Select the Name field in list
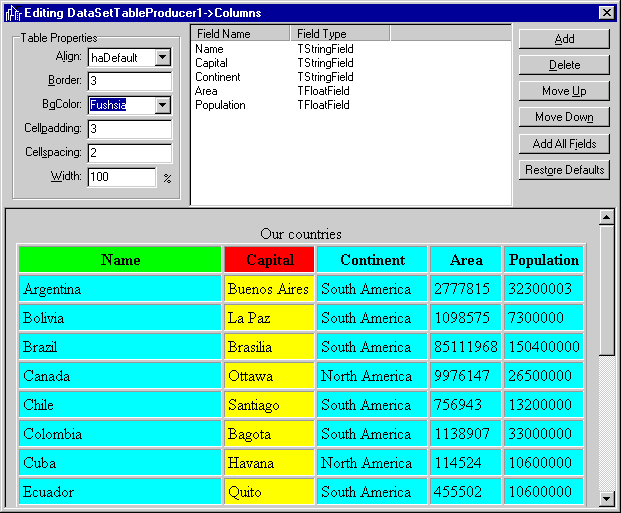 (210, 48)
